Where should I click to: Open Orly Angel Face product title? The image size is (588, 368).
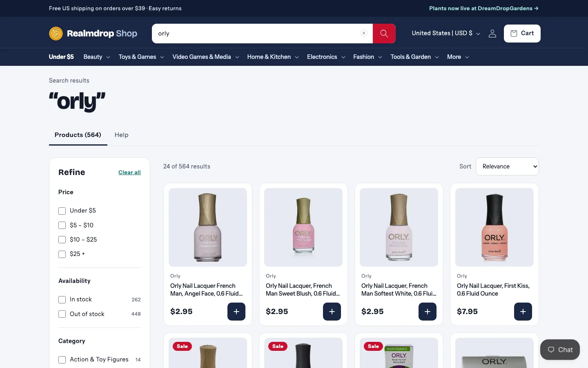pyautogui.click(x=207, y=289)
